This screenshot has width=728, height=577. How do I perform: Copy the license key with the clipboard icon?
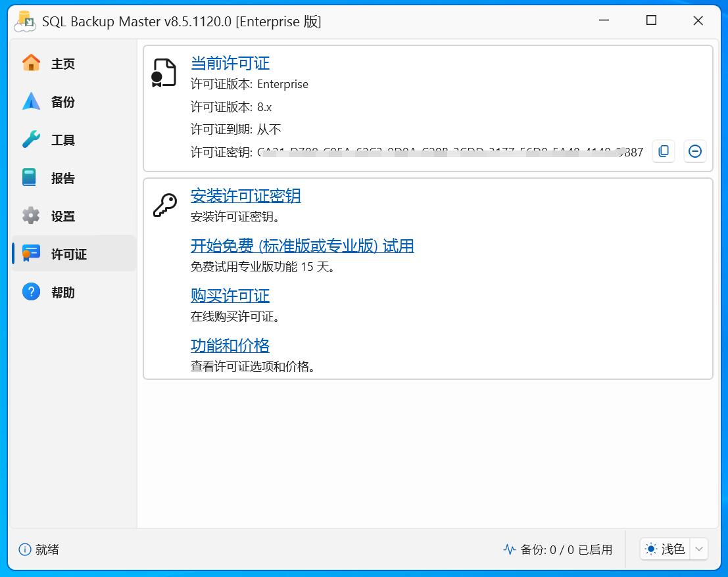tap(664, 151)
